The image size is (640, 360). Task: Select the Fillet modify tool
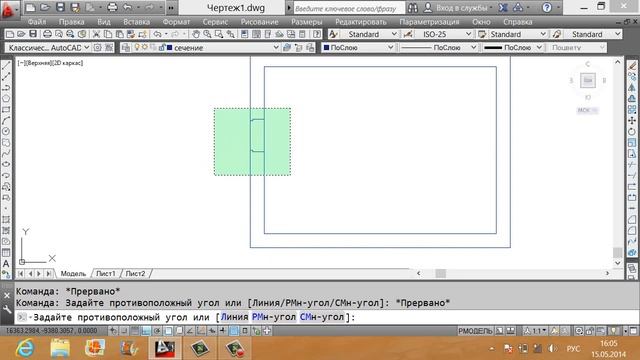point(632,231)
